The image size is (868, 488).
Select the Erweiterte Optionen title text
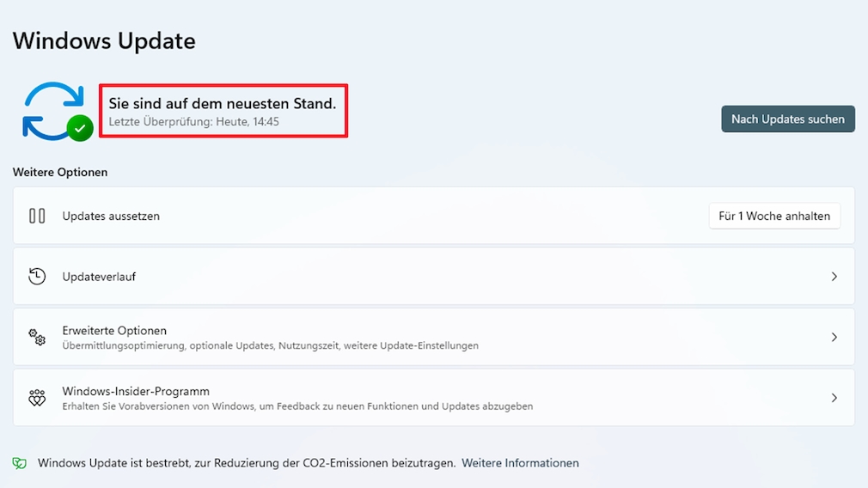point(114,330)
